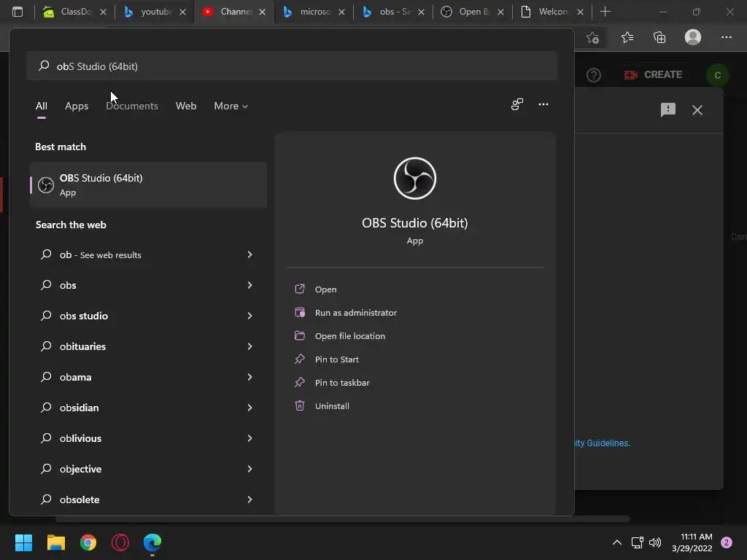Open YouTube help question mark icon

[594, 75]
